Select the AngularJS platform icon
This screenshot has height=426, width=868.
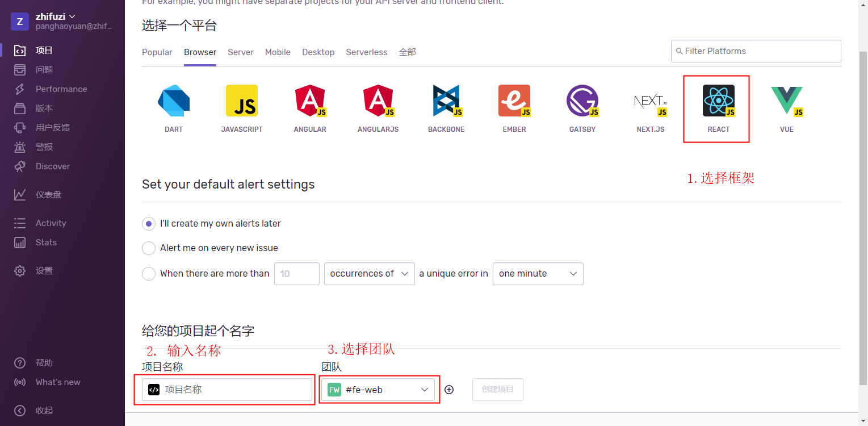[x=378, y=101]
